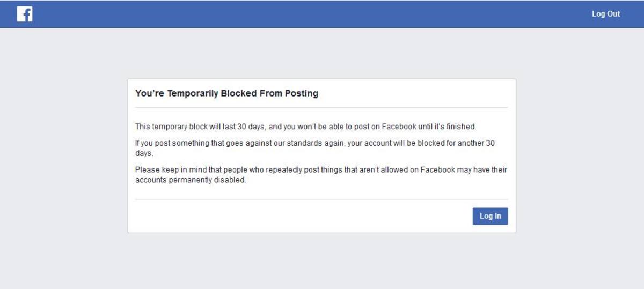Click the empty dialog footer left of Log In
This screenshot has height=289, width=644.
pos(301,216)
